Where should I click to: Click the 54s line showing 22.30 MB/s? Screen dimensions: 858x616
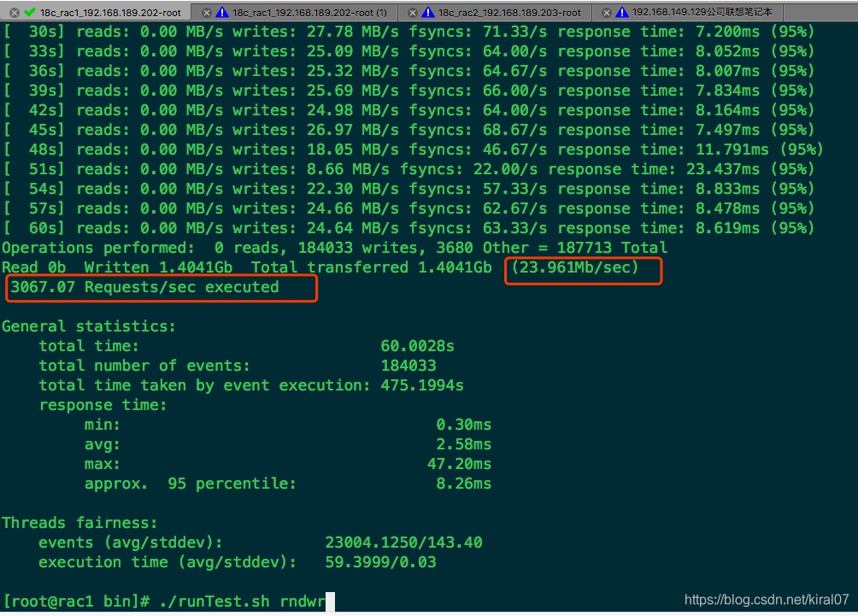(408, 189)
